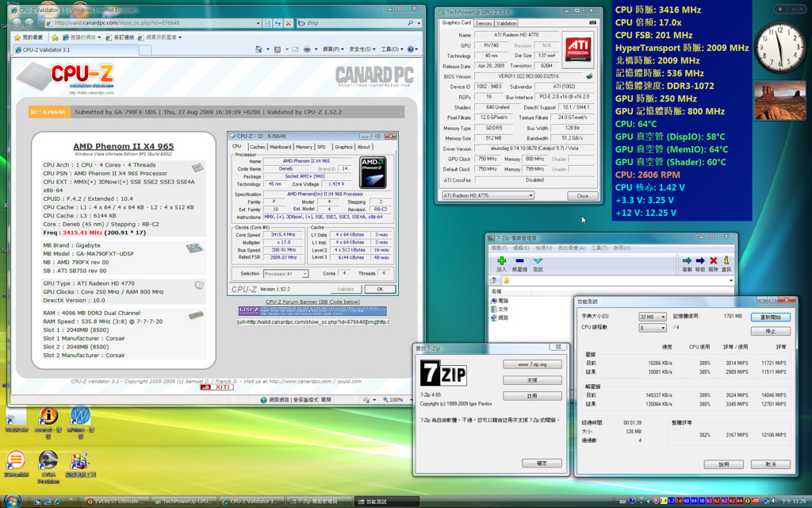Click the IE address bar URL field
Viewport: 812px width, 508px height.
[x=153, y=23]
